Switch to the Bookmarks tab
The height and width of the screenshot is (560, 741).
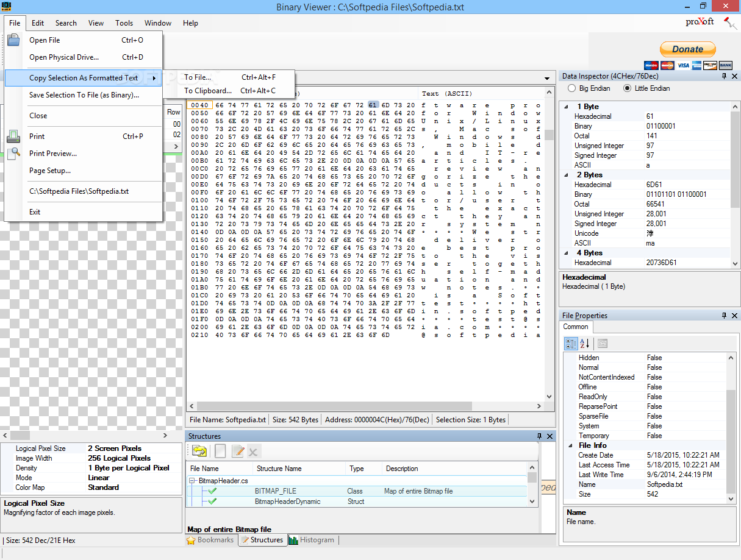pos(210,541)
